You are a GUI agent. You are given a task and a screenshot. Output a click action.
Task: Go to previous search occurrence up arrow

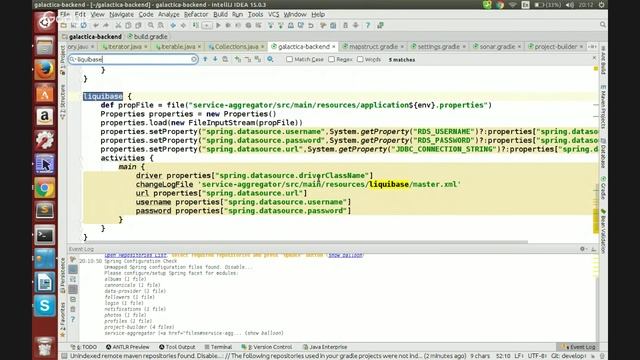click(x=205, y=60)
